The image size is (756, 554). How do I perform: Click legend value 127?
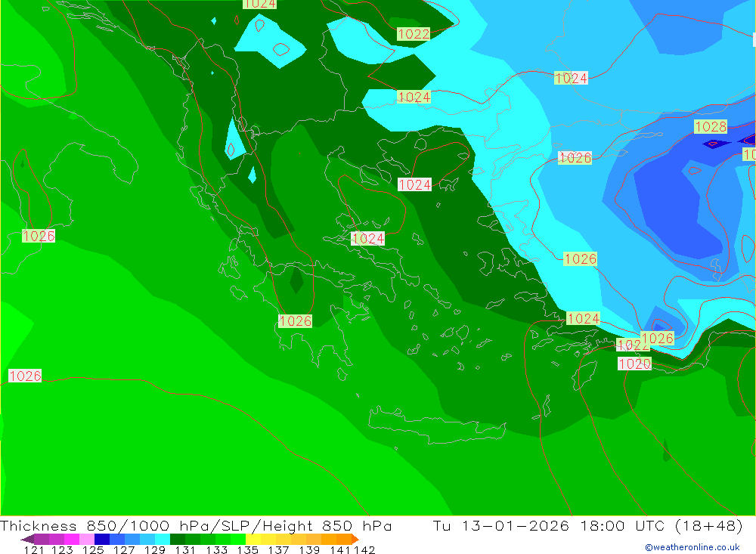(124, 549)
